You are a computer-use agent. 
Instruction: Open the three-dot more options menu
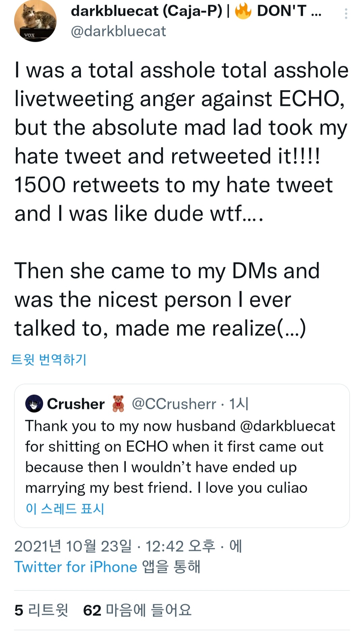point(346,14)
